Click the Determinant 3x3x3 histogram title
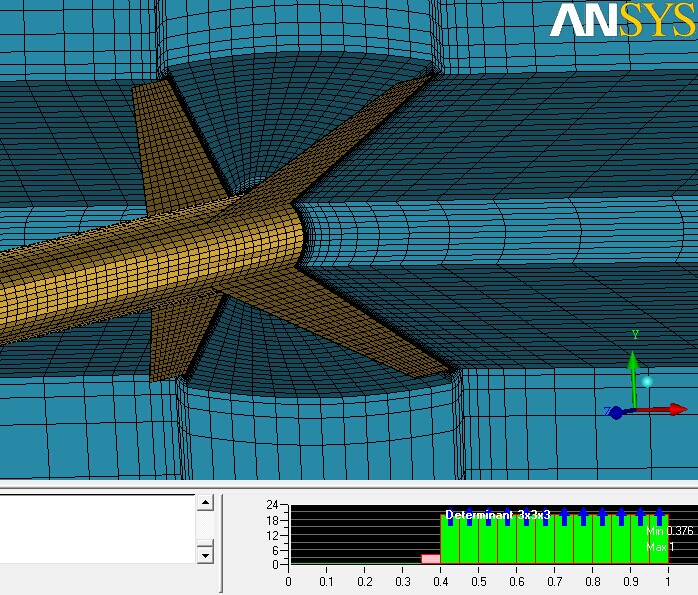The width and height of the screenshot is (698, 595). tap(497, 514)
